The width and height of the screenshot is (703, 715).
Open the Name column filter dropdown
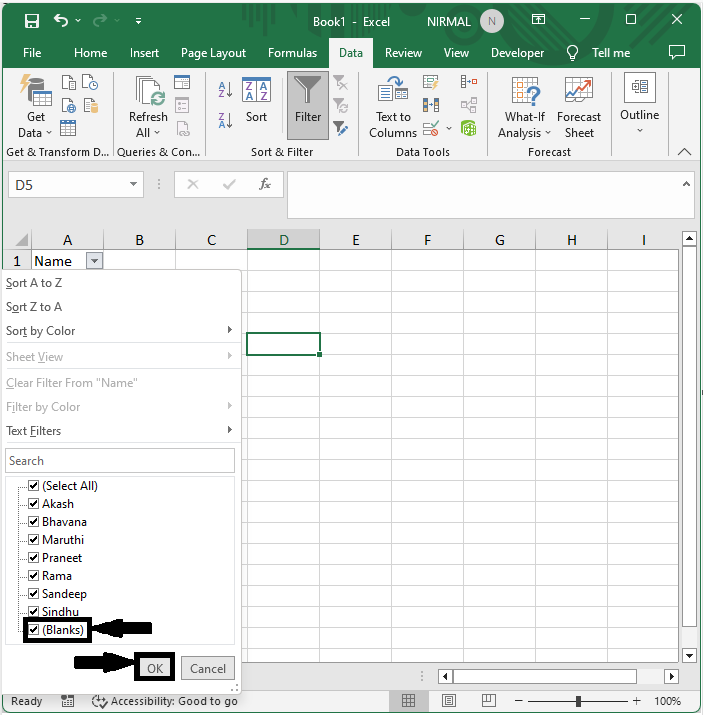pos(94,261)
